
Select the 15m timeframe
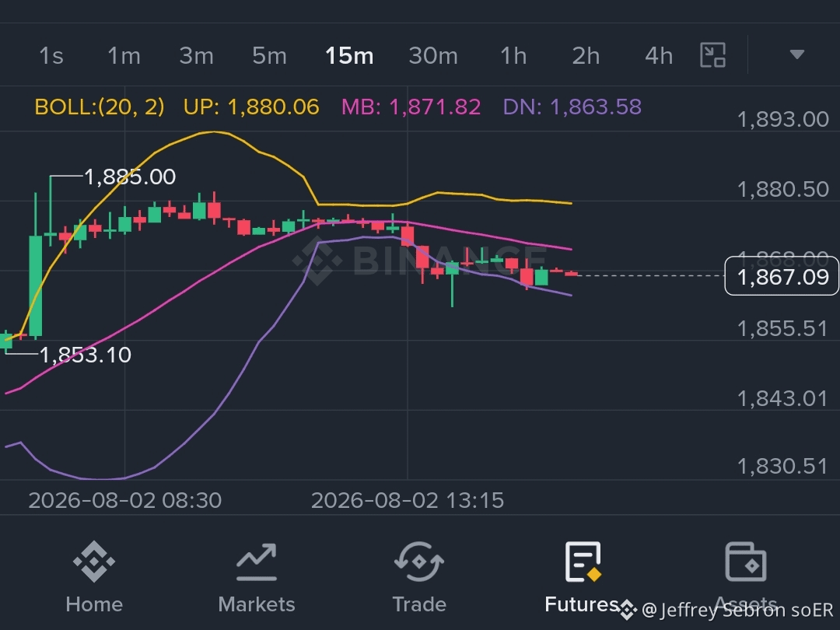pos(349,56)
